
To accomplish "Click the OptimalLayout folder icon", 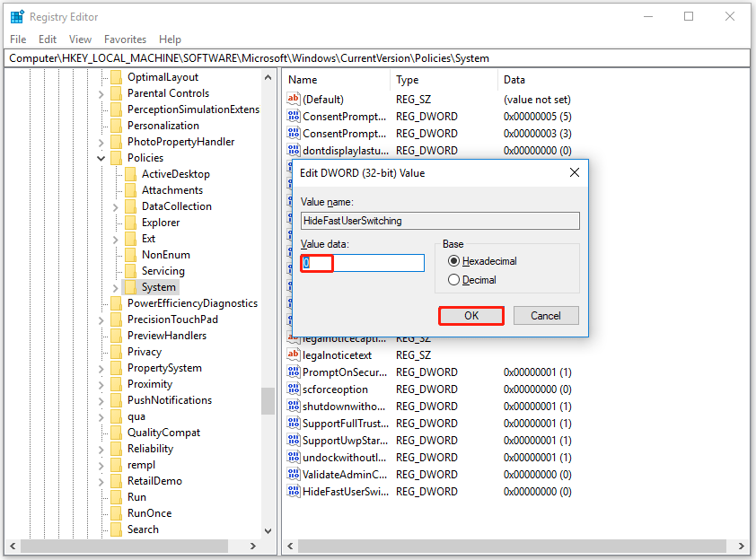I will 116,77.
